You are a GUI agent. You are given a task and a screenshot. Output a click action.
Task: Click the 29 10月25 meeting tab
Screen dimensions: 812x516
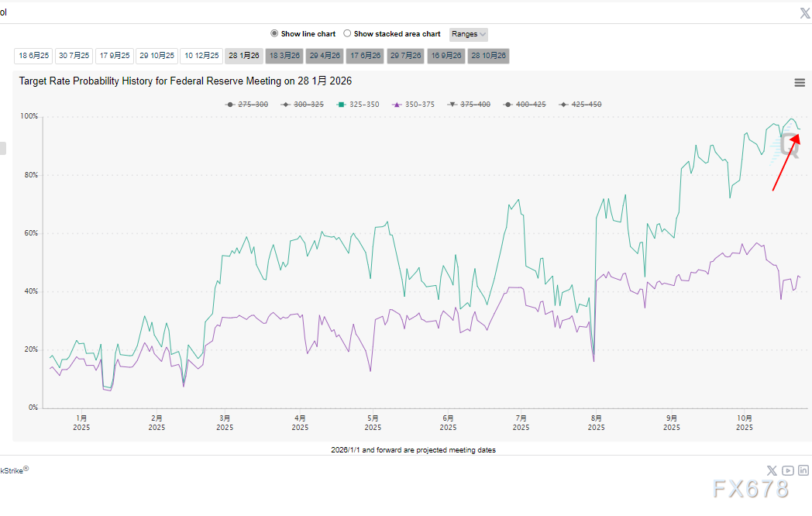(157, 56)
